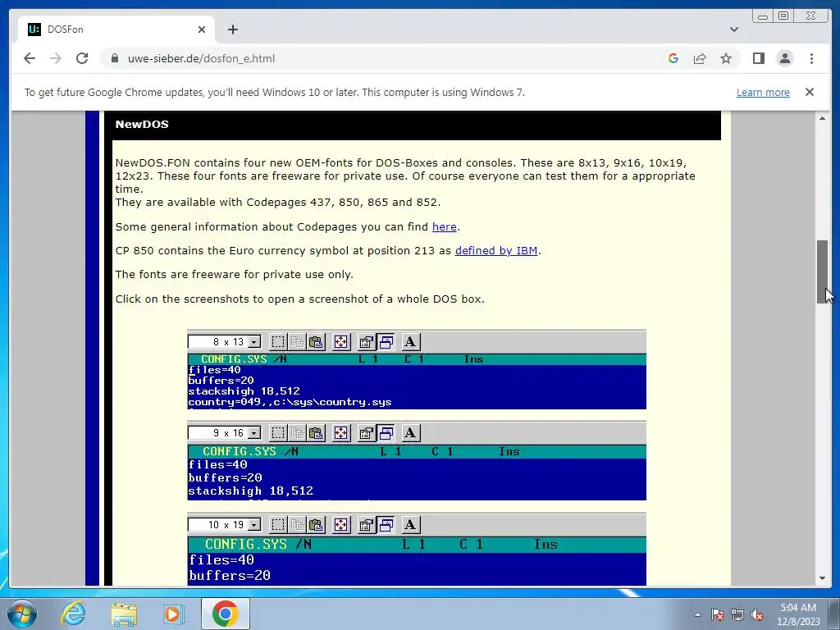Switch to the DOSFon tab
Image resolution: width=840 pixels, height=630 pixels.
coord(116,30)
